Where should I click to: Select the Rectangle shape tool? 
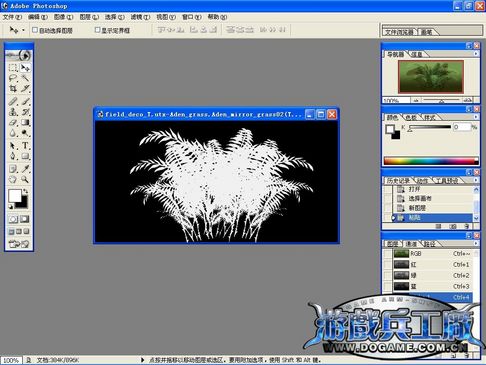pyautogui.click(x=25, y=156)
